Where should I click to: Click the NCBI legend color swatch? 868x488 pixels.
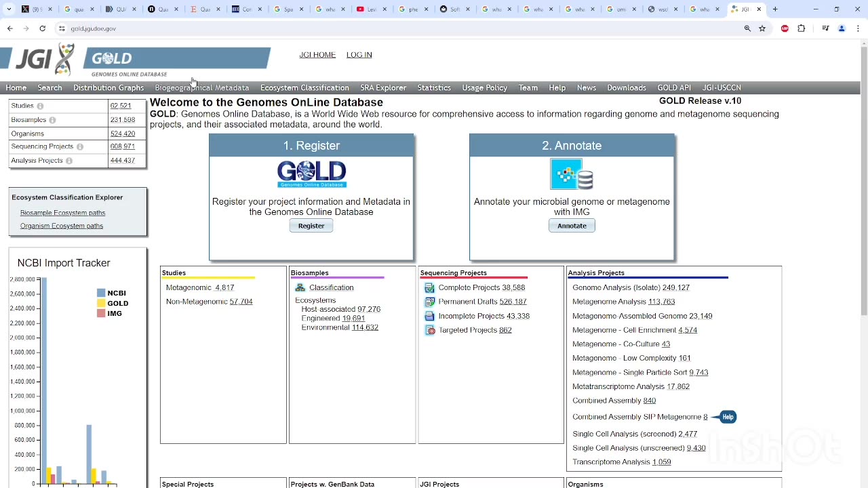click(101, 293)
